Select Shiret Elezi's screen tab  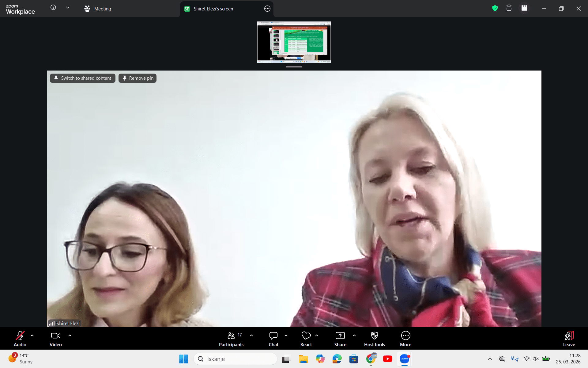(x=213, y=9)
